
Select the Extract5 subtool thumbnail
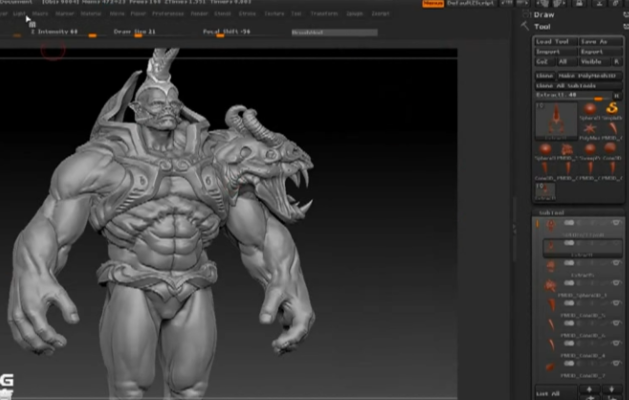pos(551,265)
